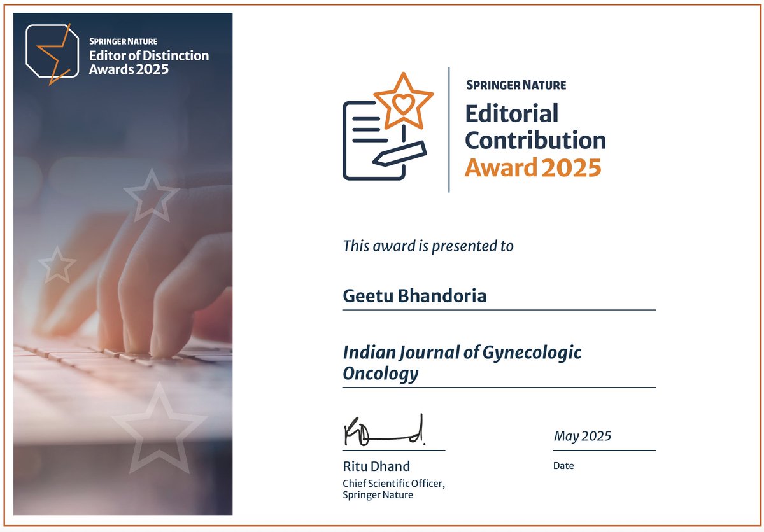Click the Editor of Distinction star logo

(x=52, y=54)
